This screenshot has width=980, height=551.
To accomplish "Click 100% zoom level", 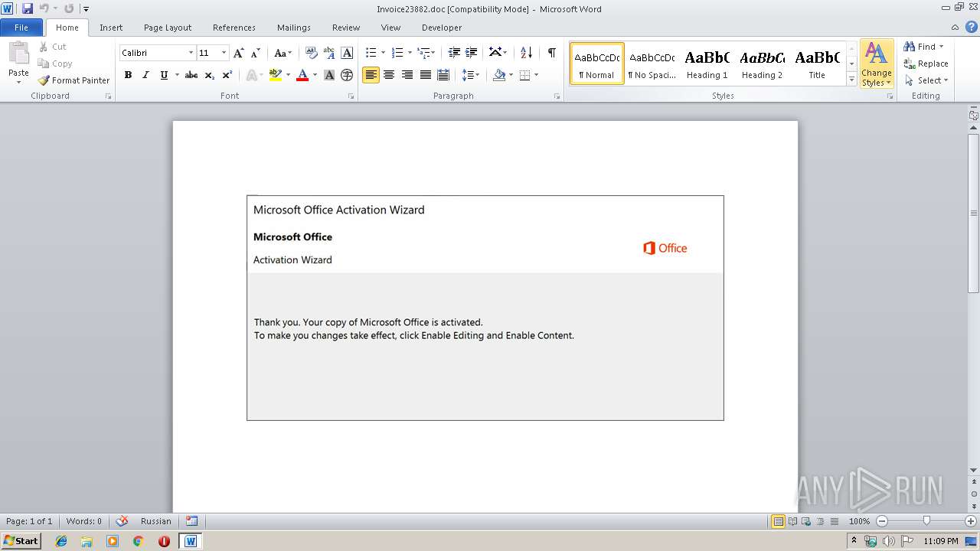I will (859, 521).
